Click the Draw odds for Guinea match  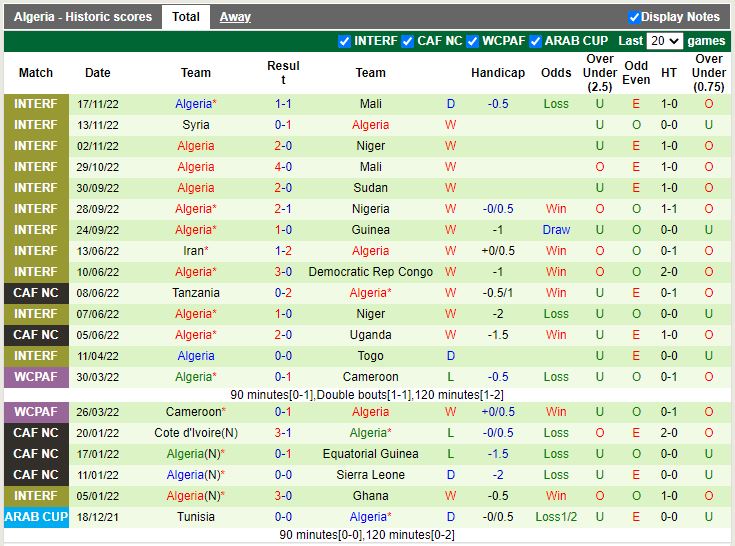(x=556, y=230)
